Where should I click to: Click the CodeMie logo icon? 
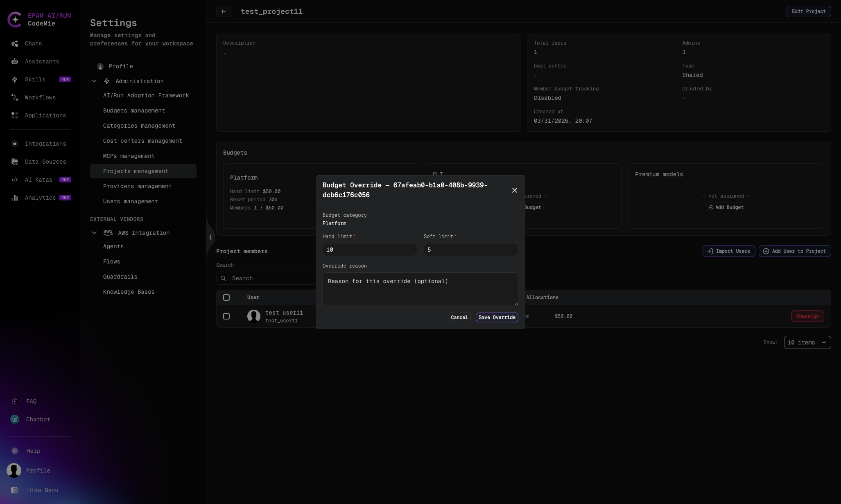point(15,19)
